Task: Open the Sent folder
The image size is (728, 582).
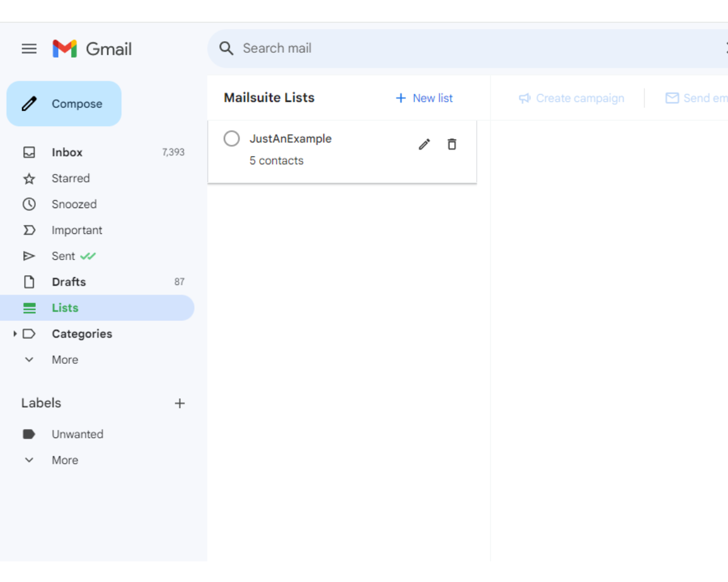Action: tap(97, 256)
